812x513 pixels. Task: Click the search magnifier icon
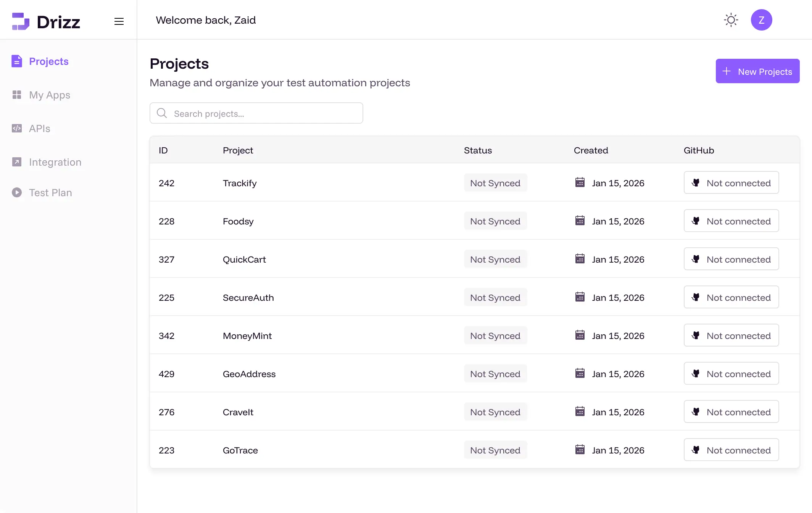click(162, 113)
